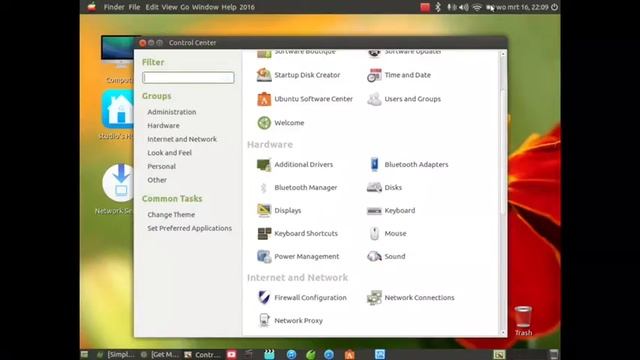640x360 pixels.
Task: Click the Contr... taskbar window button
Action: pos(202,355)
